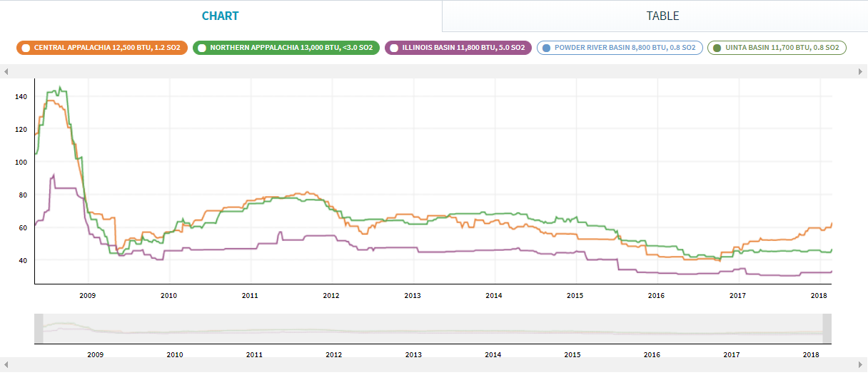Click the top horizontal scrollbar track

(x=434, y=72)
